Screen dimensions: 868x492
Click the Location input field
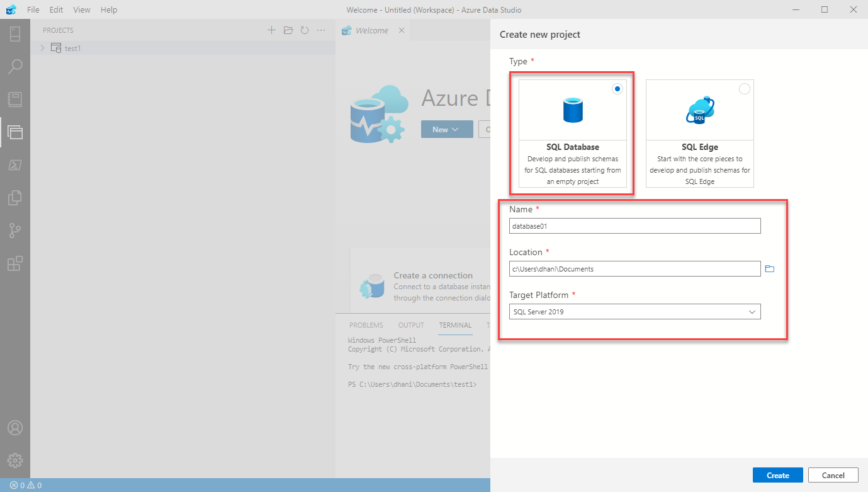point(634,269)
